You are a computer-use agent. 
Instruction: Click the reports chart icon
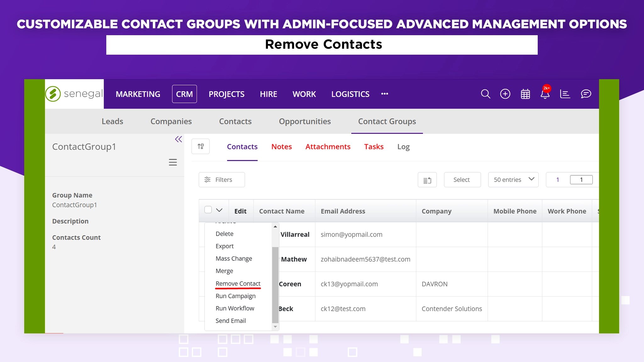pyautogui.click(x=565, y=94)
